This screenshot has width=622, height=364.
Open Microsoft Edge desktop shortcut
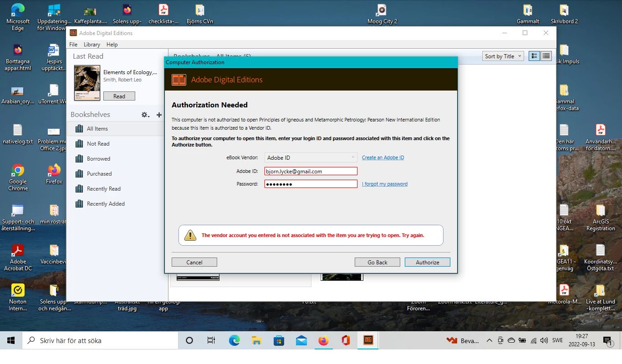(18, 17)
